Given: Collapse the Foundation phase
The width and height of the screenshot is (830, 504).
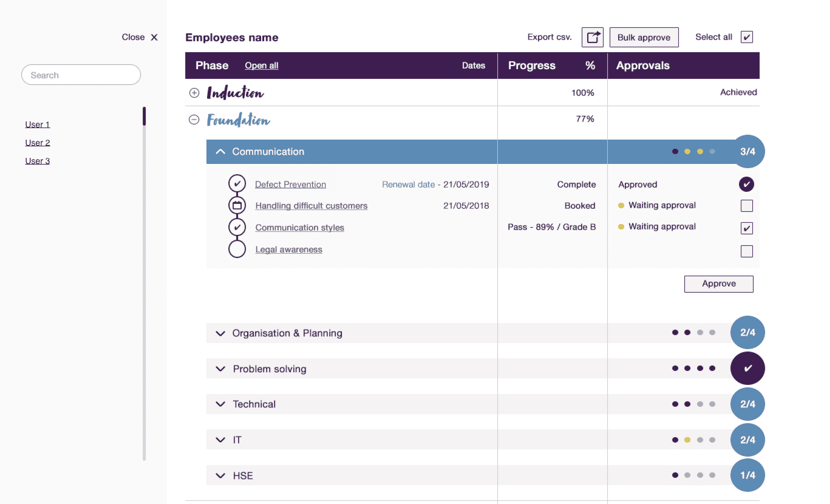Looking at the screenshot, I should tap(194, 120).
